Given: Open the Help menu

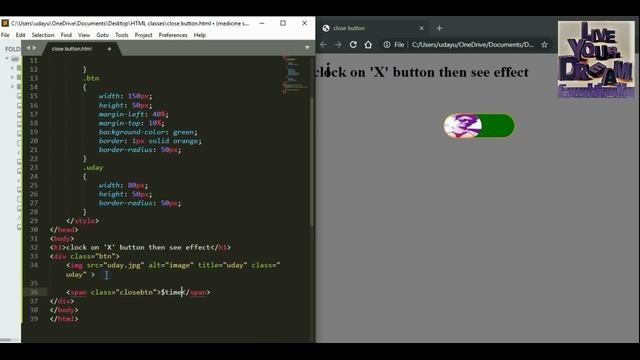Looking at the screenshot, I should 200,35.
